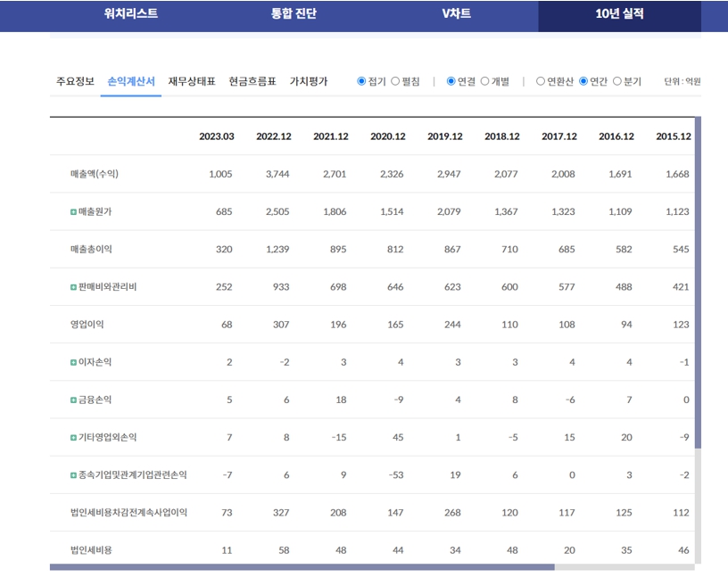
Task: Click the 2018.12 column header
Action: click(502, 136)
